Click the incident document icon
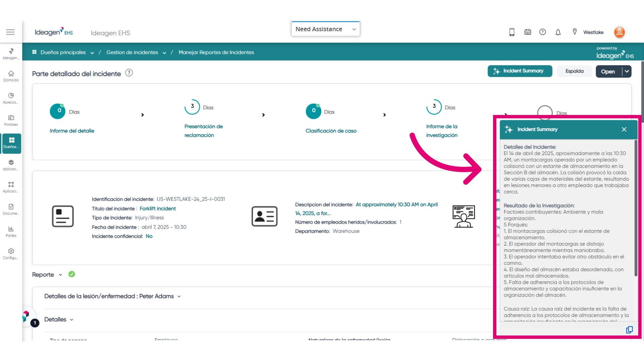644x362 pixels. [63, 216]
